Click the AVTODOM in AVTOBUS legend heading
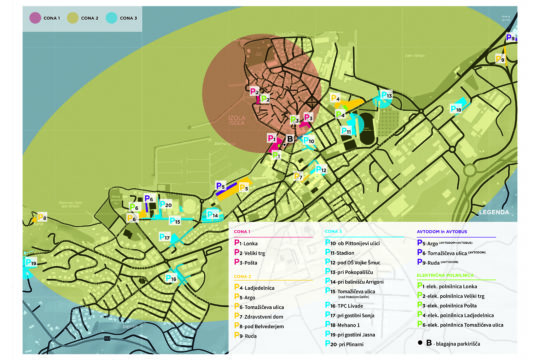The image size is (540, 360). coord(442,232)
